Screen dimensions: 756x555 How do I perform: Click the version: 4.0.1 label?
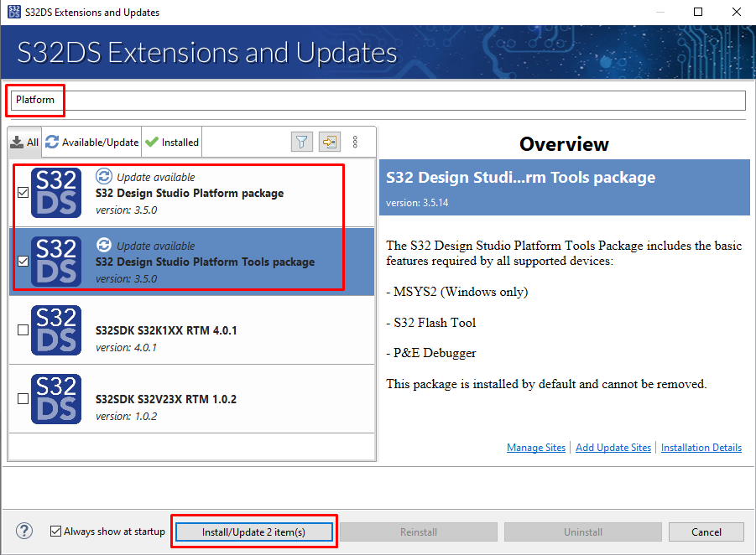coord(126,347)
